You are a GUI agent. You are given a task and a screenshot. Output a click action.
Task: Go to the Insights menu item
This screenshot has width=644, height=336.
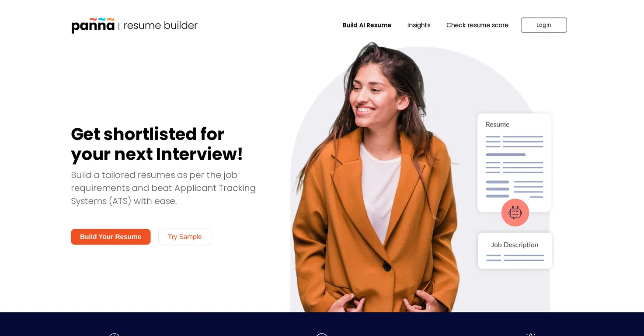[419, 25]
